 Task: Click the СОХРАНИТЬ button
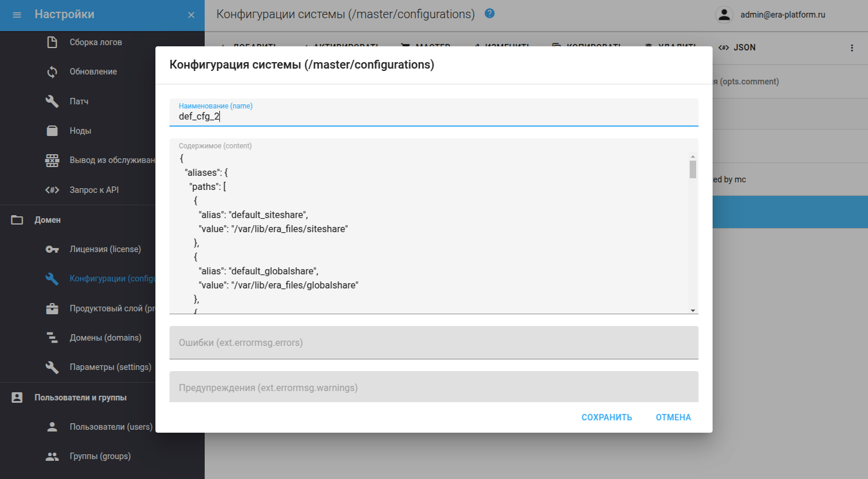(x=606, y=417)
